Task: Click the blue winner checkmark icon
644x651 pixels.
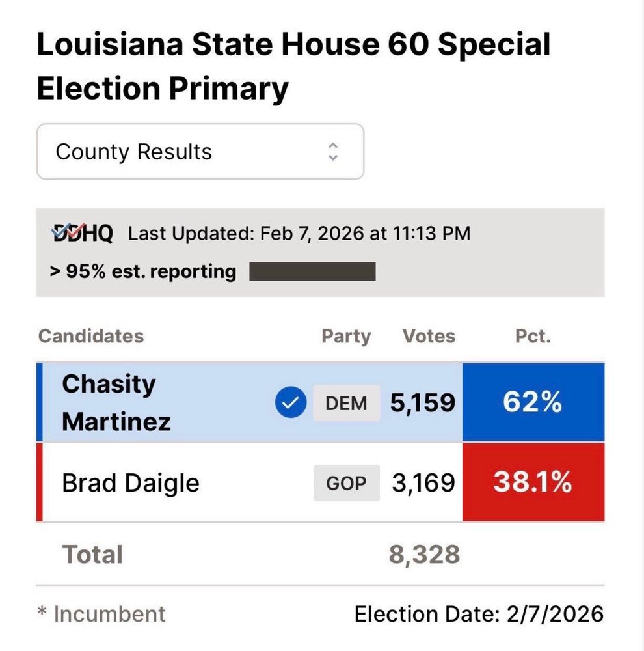Action: click(290, 404)
